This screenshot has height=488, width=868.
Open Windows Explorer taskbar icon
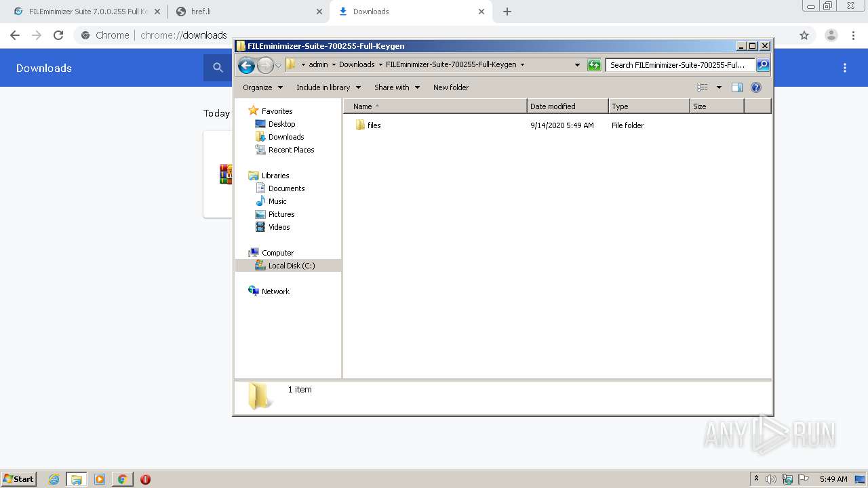pos(77,479)
